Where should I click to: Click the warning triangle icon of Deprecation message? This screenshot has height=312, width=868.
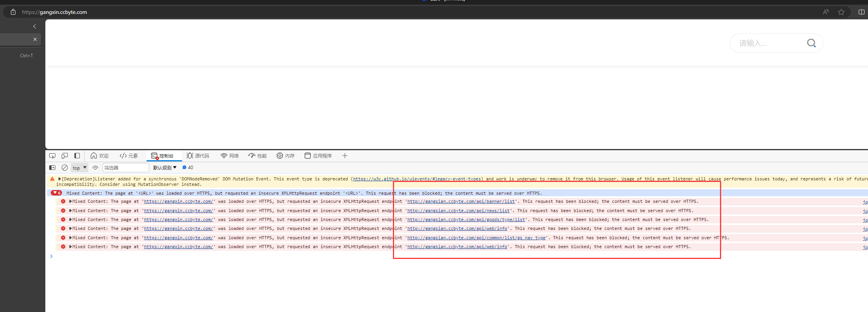[52, 179]
